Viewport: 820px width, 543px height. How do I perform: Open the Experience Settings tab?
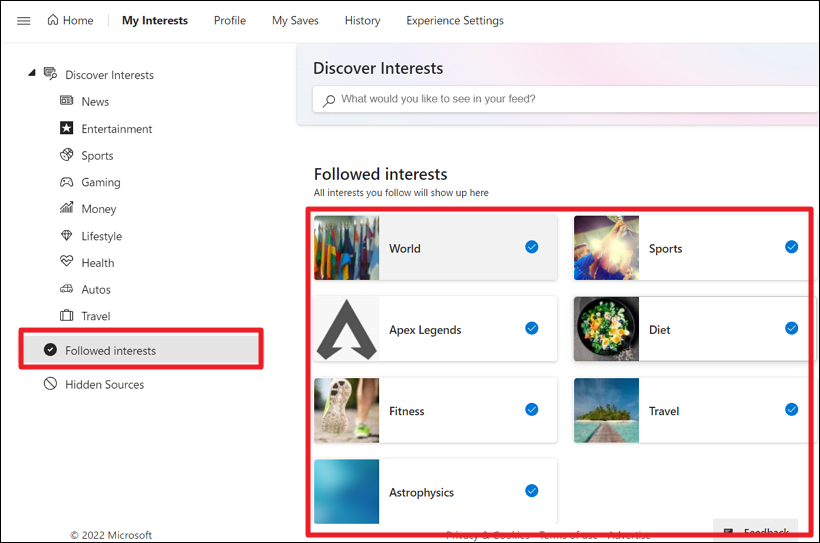point(454,21)
